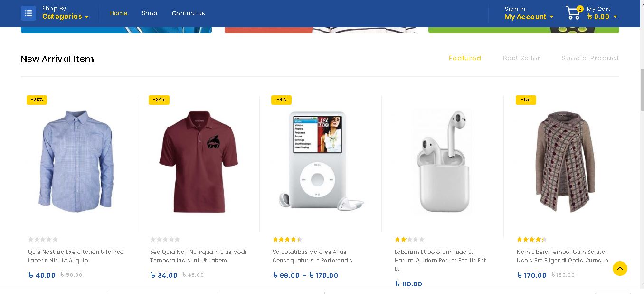Click the -20% discount badge on blue shirt

(37, 100)
